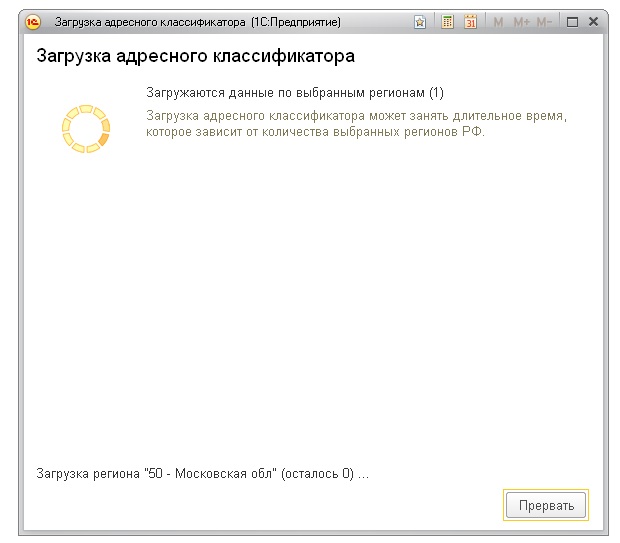Image resolution: width=620 pixels, height=543 pixels.
Task: Click the 1C application logo icon
Action: pyautogui.click(x=32, y=22)
